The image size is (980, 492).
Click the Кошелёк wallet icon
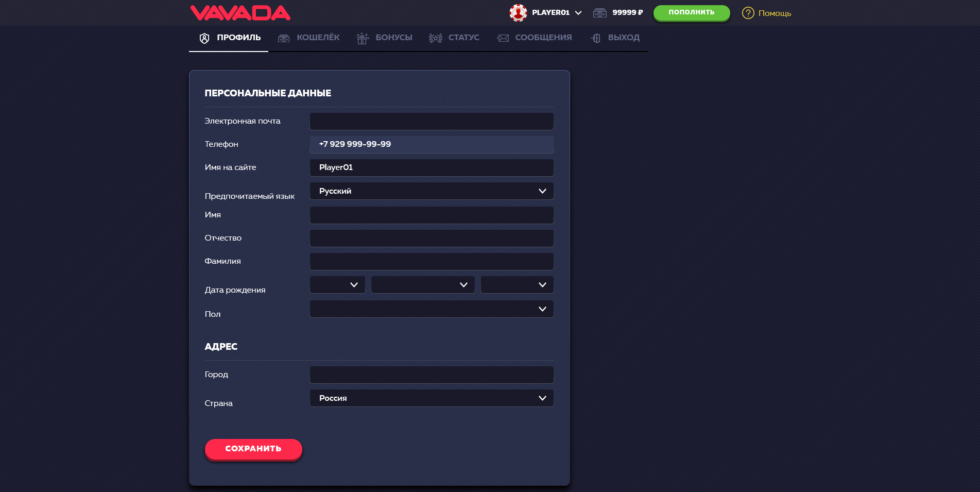283,38
